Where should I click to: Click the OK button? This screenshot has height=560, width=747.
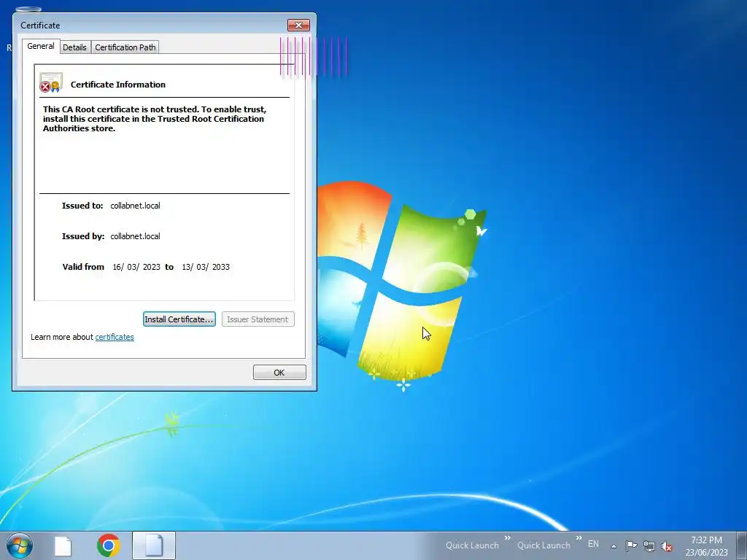pyautogui.click(x=279, y=373)
